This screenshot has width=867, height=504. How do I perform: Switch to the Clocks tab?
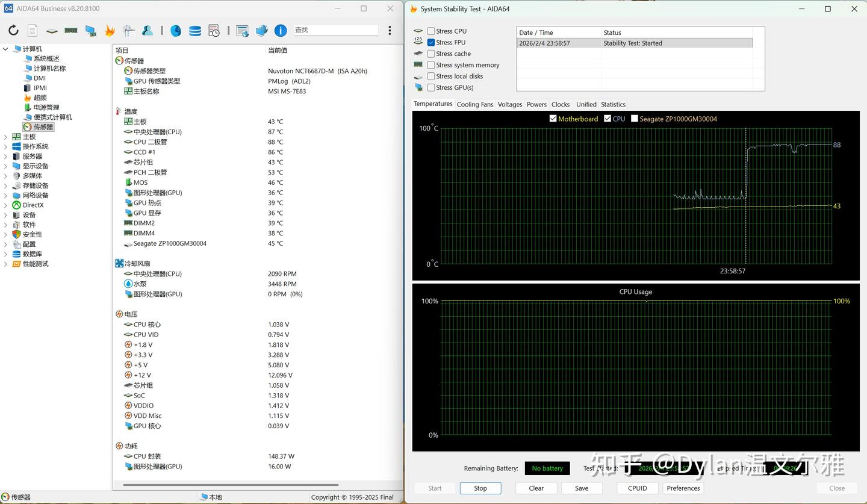(x=561, y=104)
